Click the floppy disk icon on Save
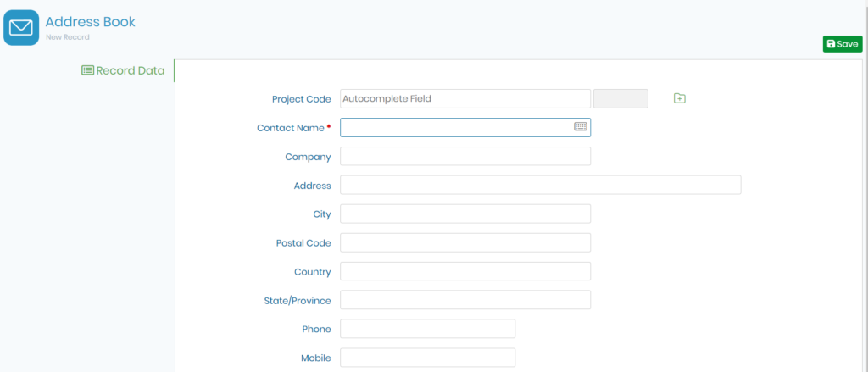 point(831,44)
